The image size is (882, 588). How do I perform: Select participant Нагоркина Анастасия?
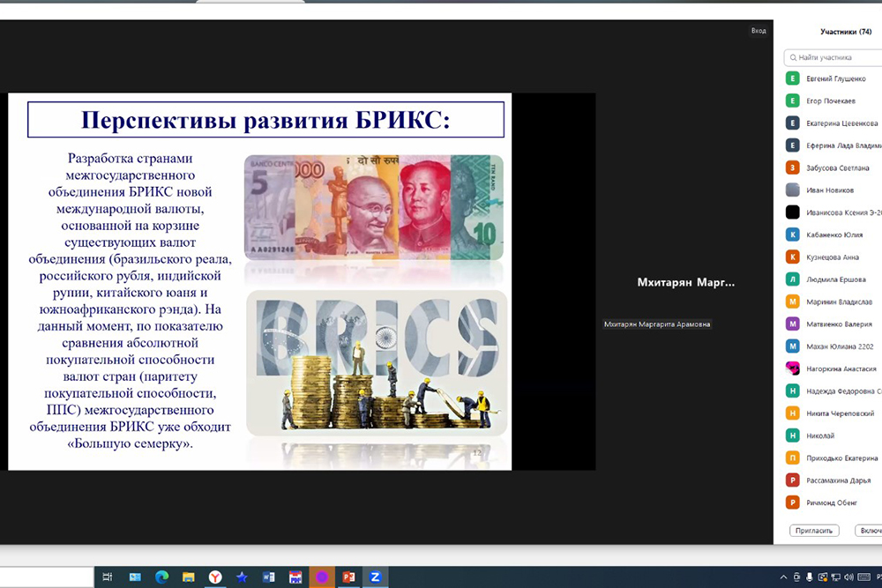[x=841, y=368]
